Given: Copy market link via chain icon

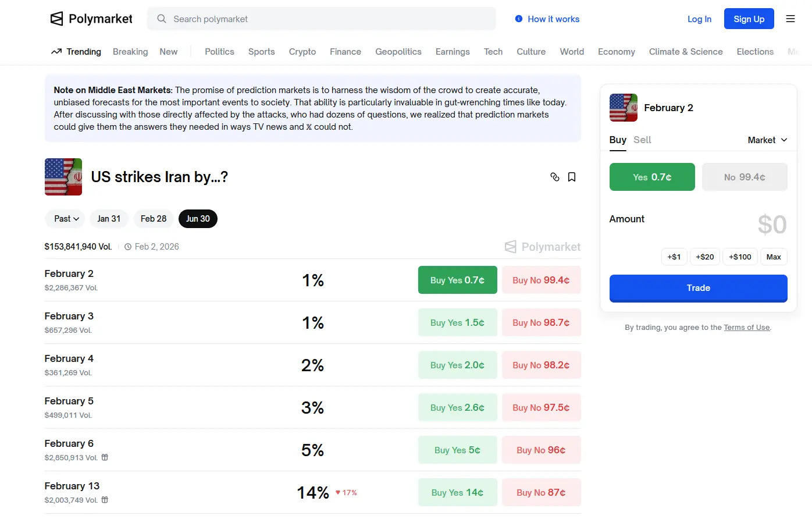Looking at the screenshot, I should pyautogui.click(x=555, y=177).
